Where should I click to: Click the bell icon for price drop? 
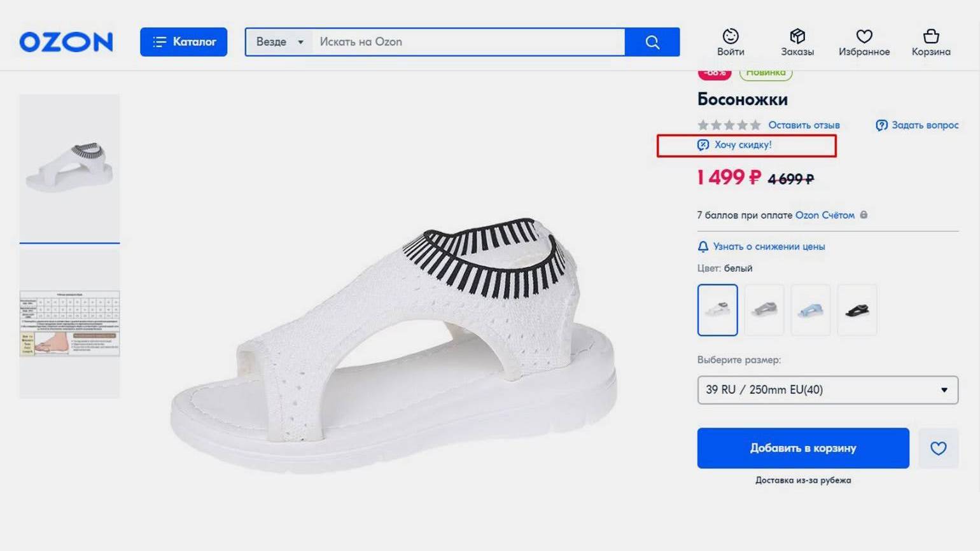(703, 247)
